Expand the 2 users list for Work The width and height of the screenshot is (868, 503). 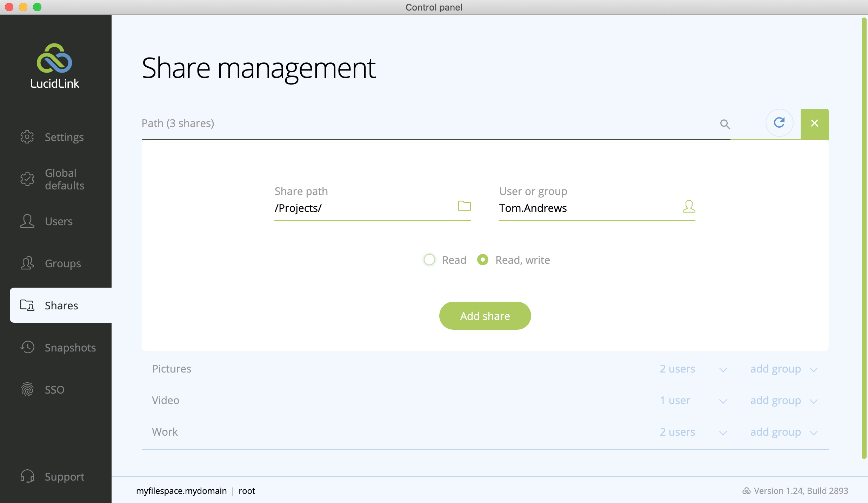[x=723, y=432]
